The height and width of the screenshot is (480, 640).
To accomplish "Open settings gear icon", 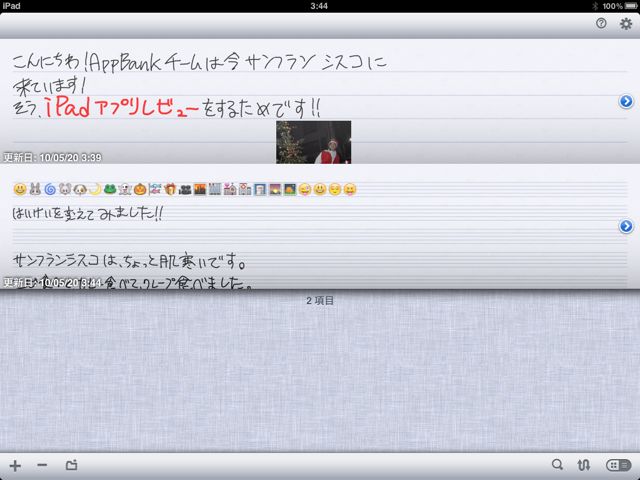I will tap(626, 24).
